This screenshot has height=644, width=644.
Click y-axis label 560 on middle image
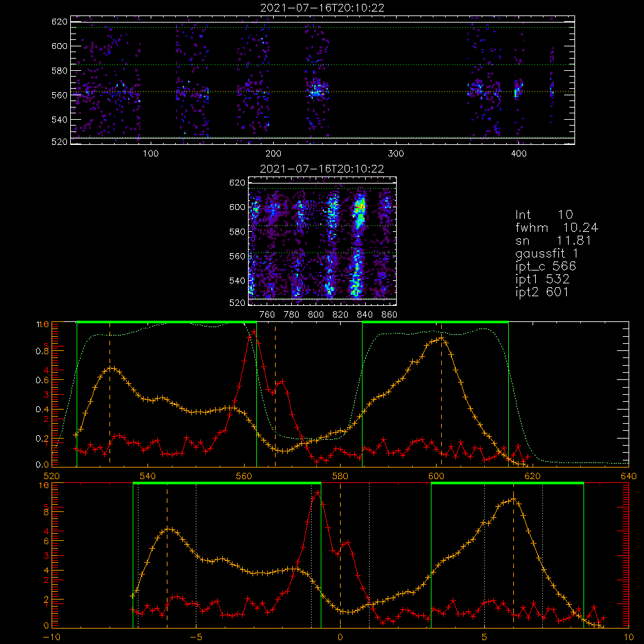click(237, 256)
